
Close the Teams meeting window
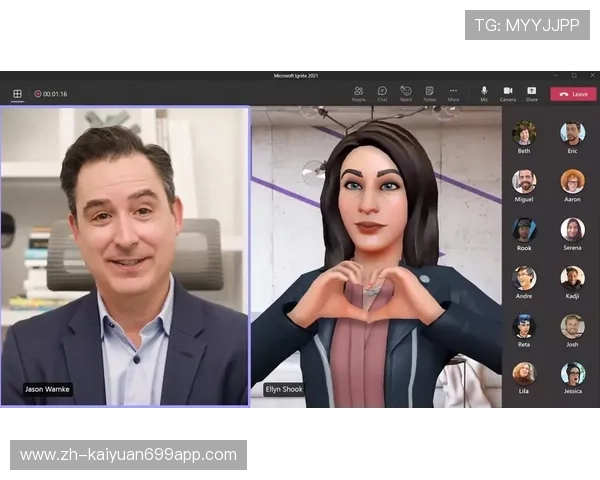coord(592,75)
